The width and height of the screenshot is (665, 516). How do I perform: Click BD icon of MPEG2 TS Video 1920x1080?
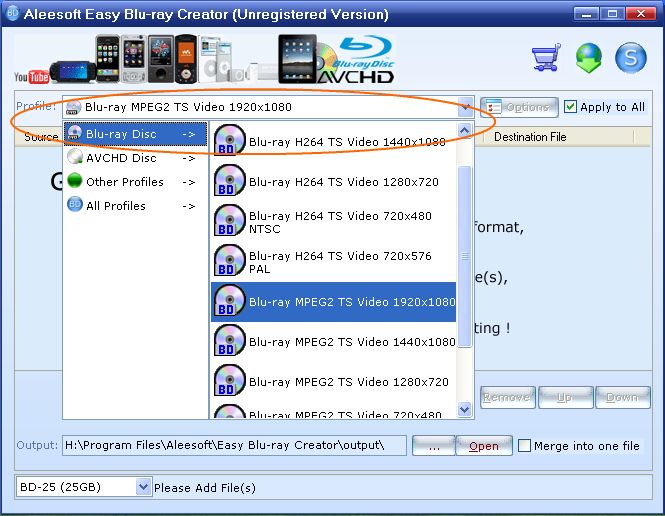pos(229,300)
